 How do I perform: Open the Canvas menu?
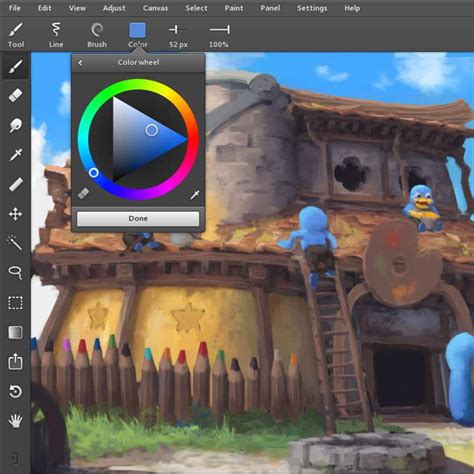155,8
